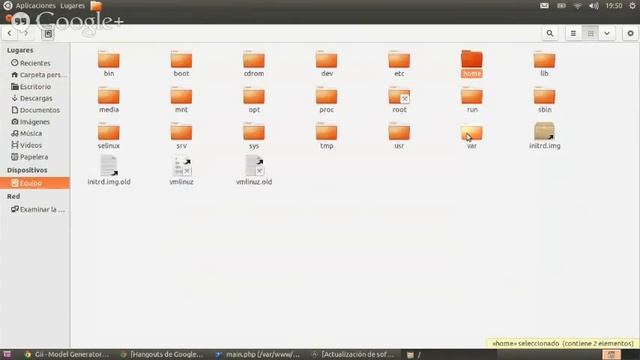Screen dimensions: 640x360
Task: Open Recientes in the sidebar
Action: click(x=35, y=63)
